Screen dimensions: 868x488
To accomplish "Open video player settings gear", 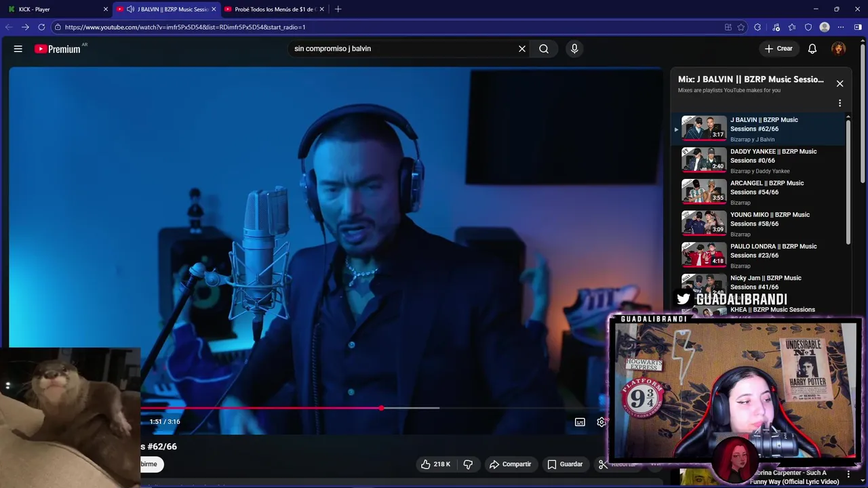I will [x=601, y=422].
